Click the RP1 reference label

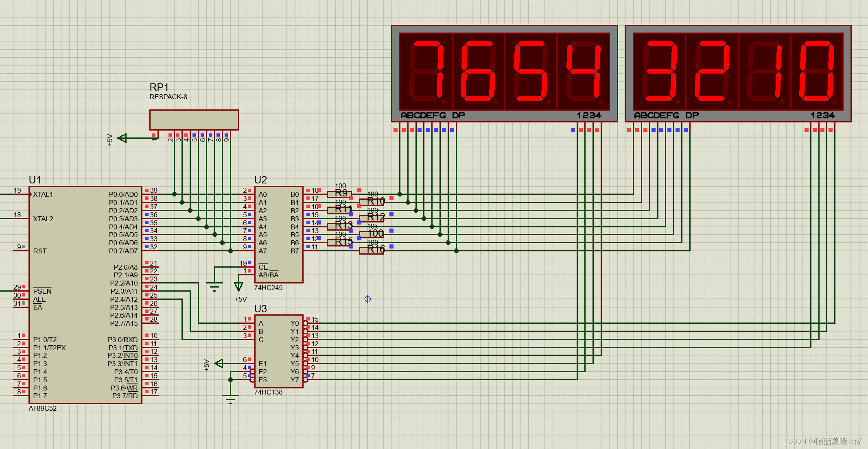coord(159,87)
